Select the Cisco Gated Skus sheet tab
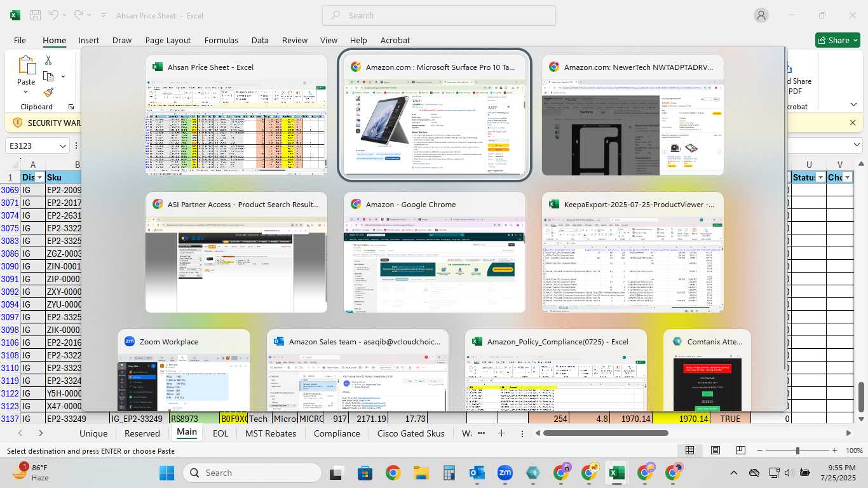This screenshot has height=488, width=868. coord(411,433)
